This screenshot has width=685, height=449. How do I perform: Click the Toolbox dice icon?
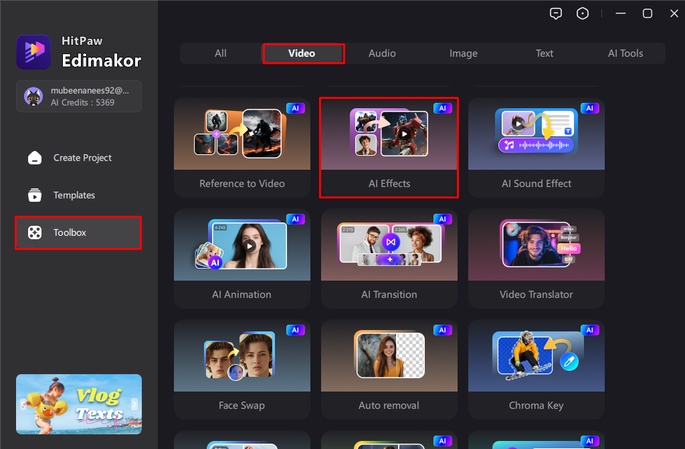click(35, 233)
